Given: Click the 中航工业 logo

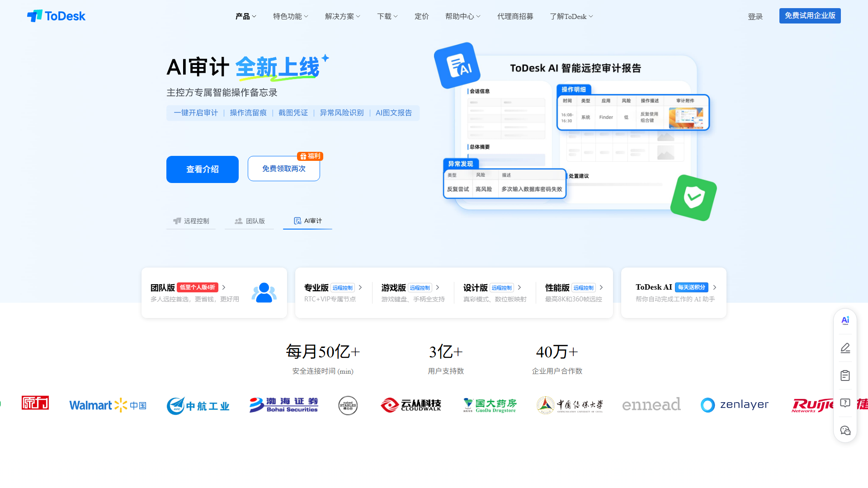Looking at the screenshot, I should (198, 406).
